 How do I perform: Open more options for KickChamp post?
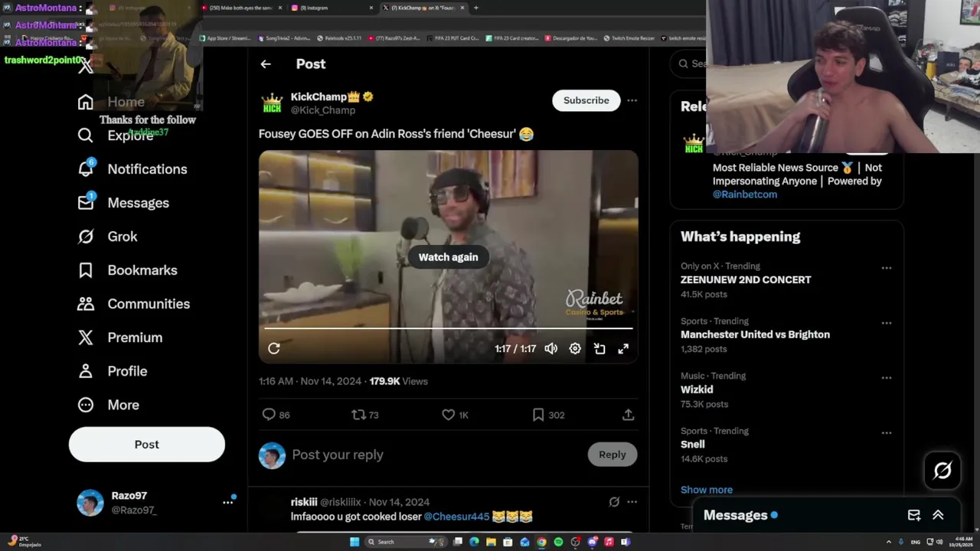tap(632, 100)
